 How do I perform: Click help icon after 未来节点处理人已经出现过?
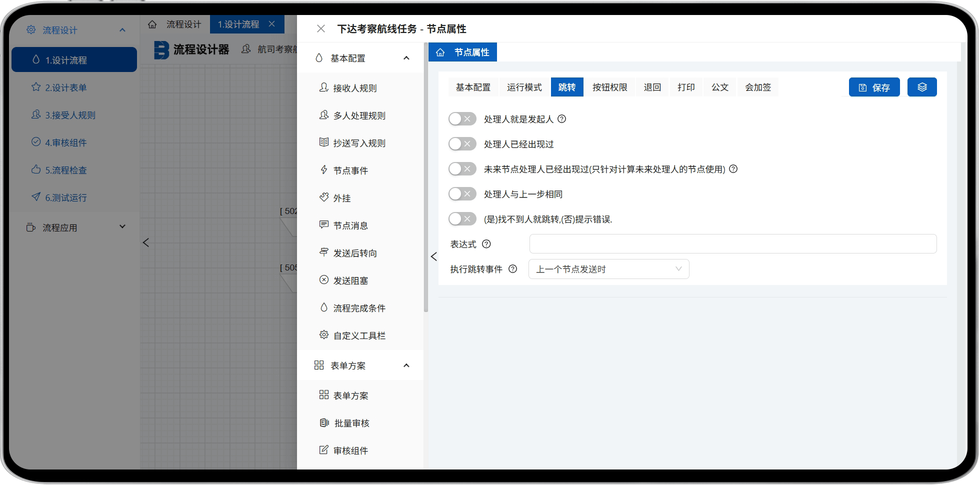[733, 169]
